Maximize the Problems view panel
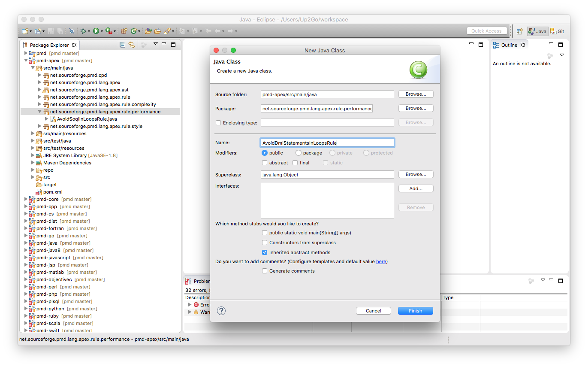This screenshot has width=588, height=367. [x=561, y=280]
